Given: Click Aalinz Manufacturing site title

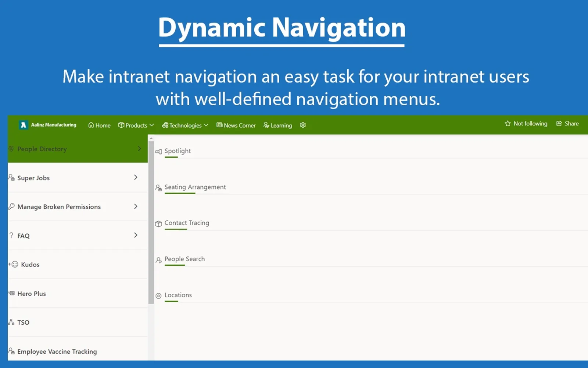Looking at the screenshot, I should coord(54,125).
